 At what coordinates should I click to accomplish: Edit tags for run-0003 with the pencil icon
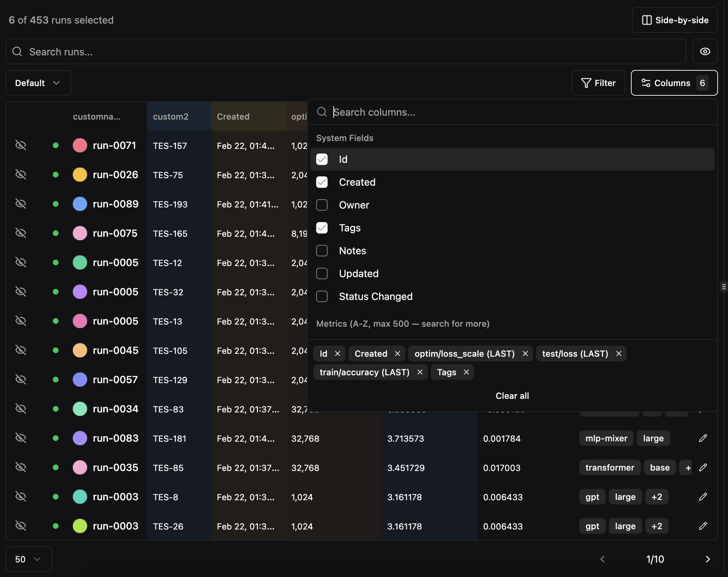pyautogui.click(x=703, y=497)
